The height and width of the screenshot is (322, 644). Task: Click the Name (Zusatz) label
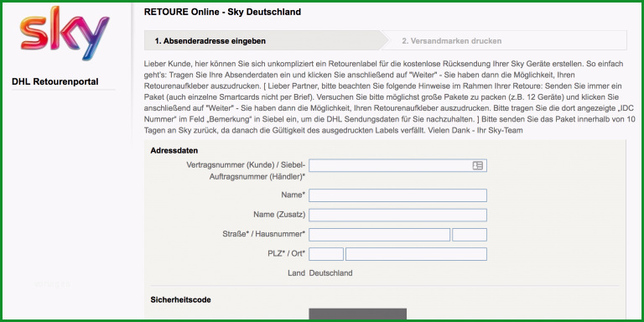pos(279,215)
